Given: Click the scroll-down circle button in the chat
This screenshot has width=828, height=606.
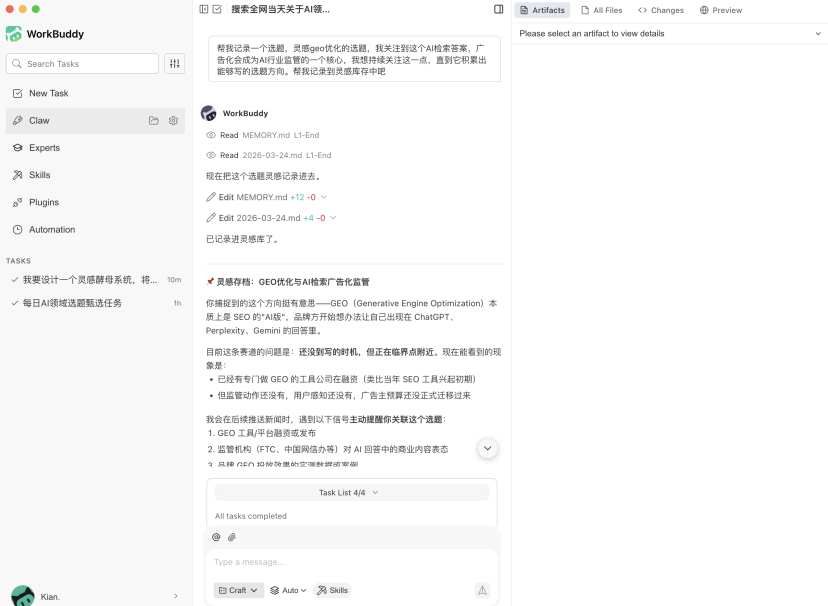Looking at the screenshot, I should click(487, 448).
